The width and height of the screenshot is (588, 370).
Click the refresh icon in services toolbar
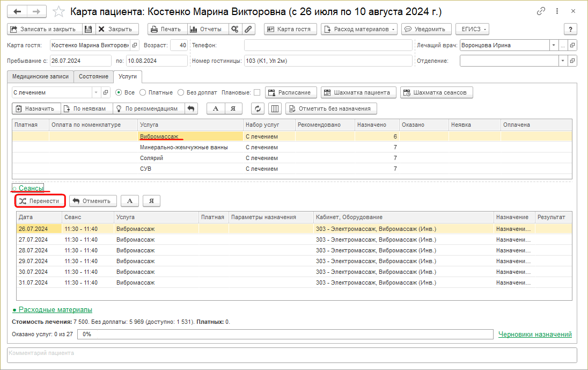click(258, 108)
